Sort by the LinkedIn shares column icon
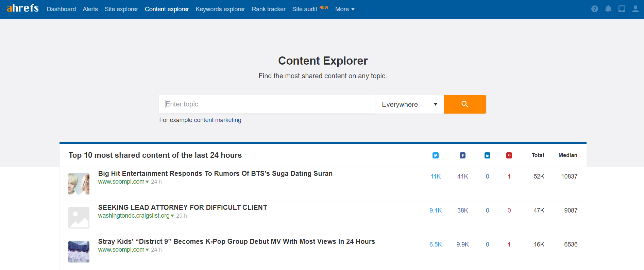This screenshot has height=270, width=644. tap(487, 155)
